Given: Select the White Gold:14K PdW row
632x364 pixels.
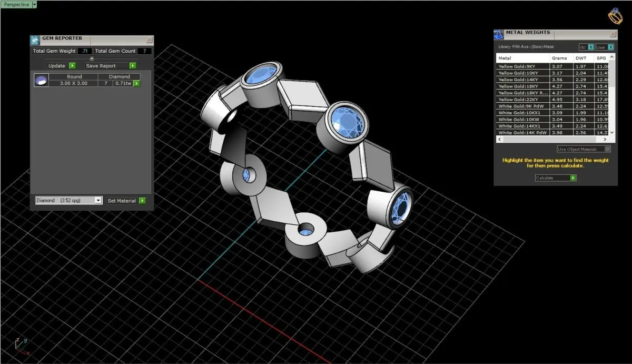Looking at the screenshot, I should point(552,133).
